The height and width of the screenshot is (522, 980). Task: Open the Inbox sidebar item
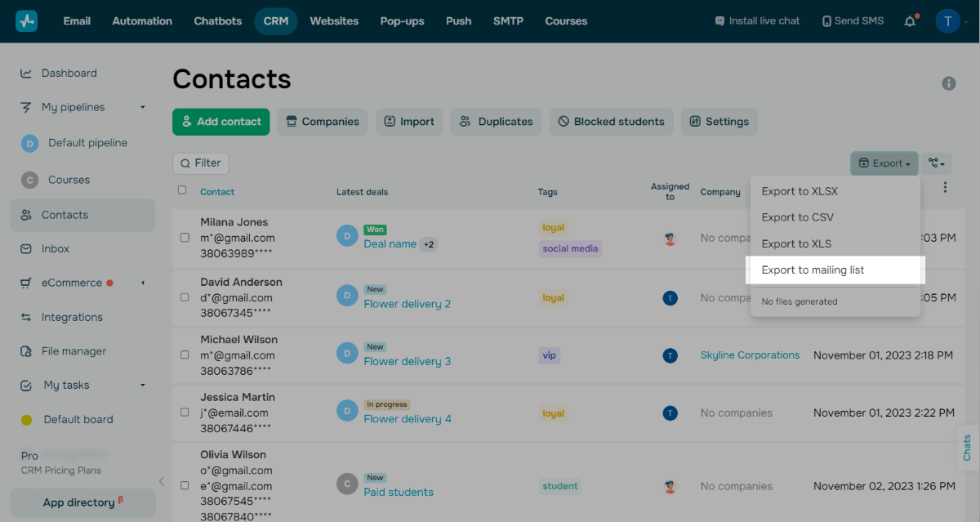[x=56, y=249]
